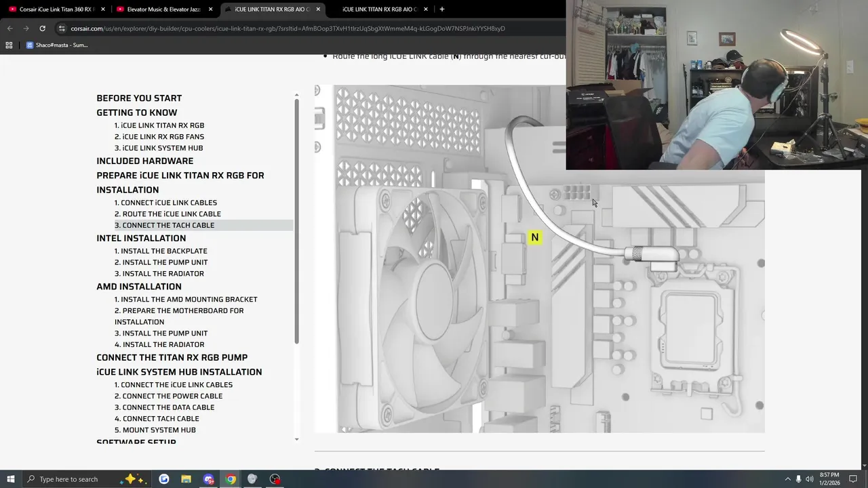Open iCUE LINK TITAN RX RGB entry

[x=159, y=125]
